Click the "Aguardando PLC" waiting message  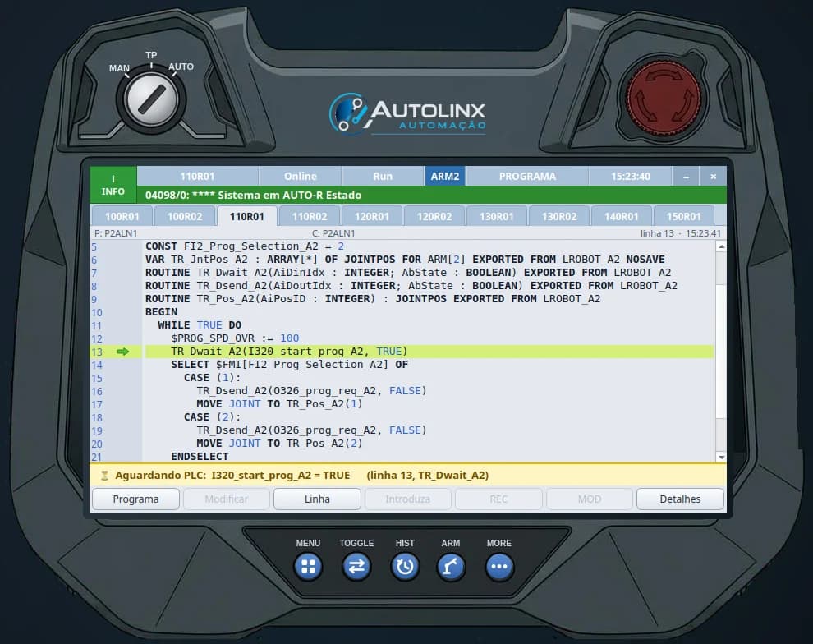[x=301, y=476]
